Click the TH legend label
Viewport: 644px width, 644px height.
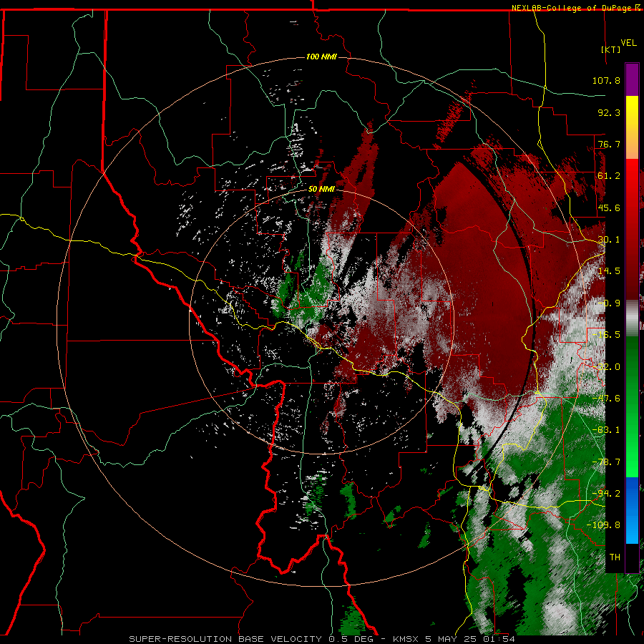click(615, 557)
